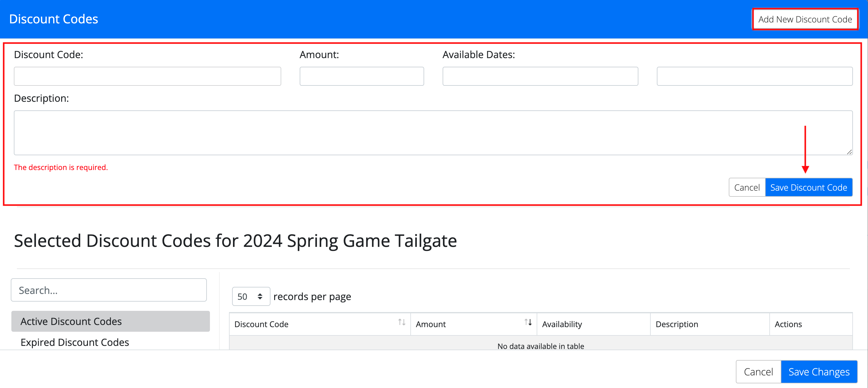Focus the Amount input field
Image resolution: width=868 pixels, height=388 pixels.
pos(361,76)
